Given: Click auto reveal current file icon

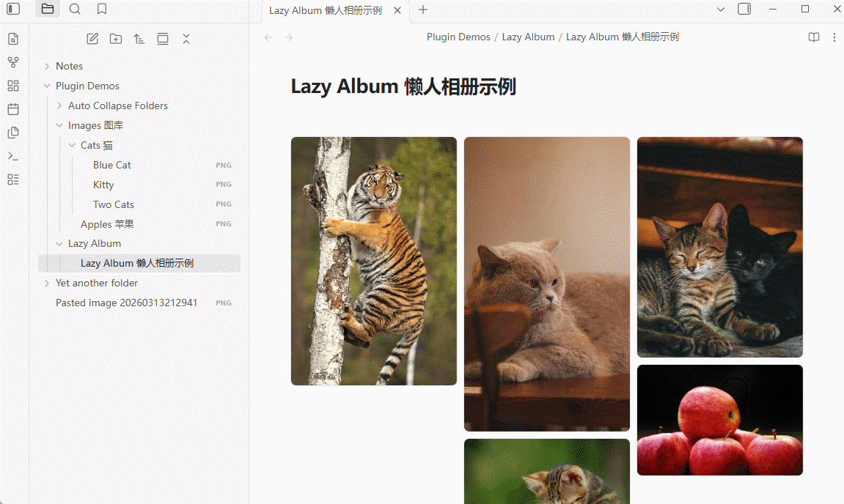Looking at the screenshot, I should point(163,39).
